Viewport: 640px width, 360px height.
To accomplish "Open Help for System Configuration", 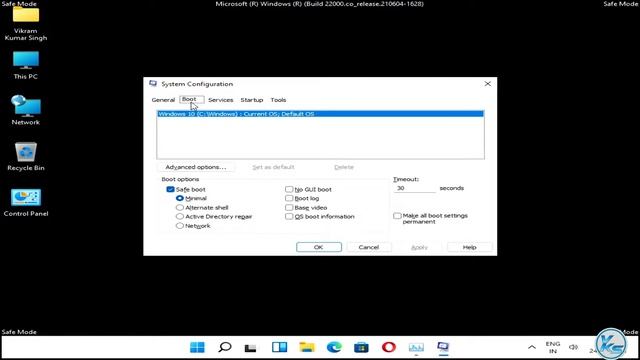I will [x=469, y=247].
